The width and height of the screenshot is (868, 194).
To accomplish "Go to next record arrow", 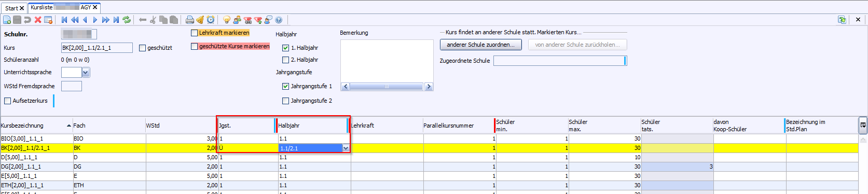I will (x=95, y=20).
